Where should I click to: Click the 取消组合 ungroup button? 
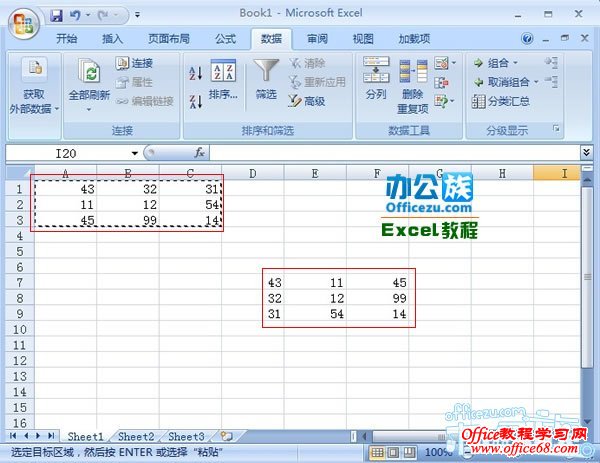pos(502,82)
